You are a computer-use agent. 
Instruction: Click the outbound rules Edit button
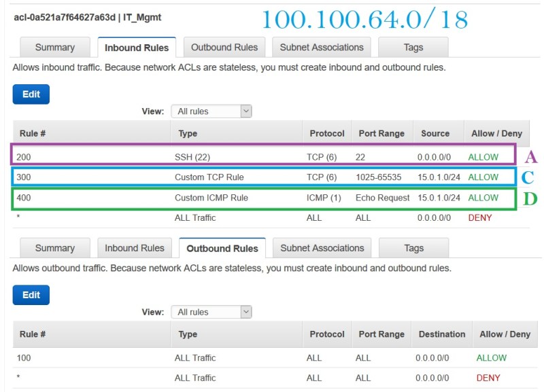[x=31, y=294]
